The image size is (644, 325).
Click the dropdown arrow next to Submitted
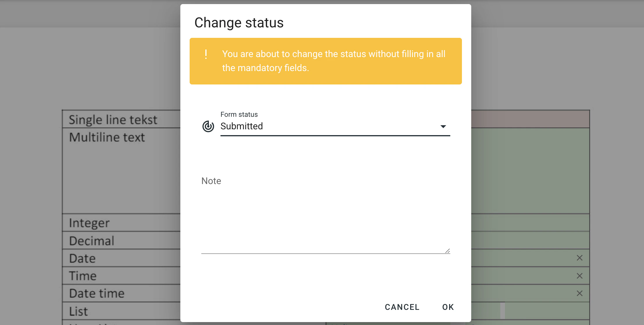443,126
